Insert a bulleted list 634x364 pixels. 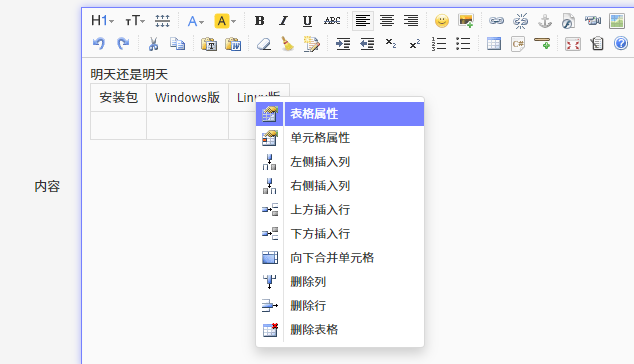pos(463,44)
